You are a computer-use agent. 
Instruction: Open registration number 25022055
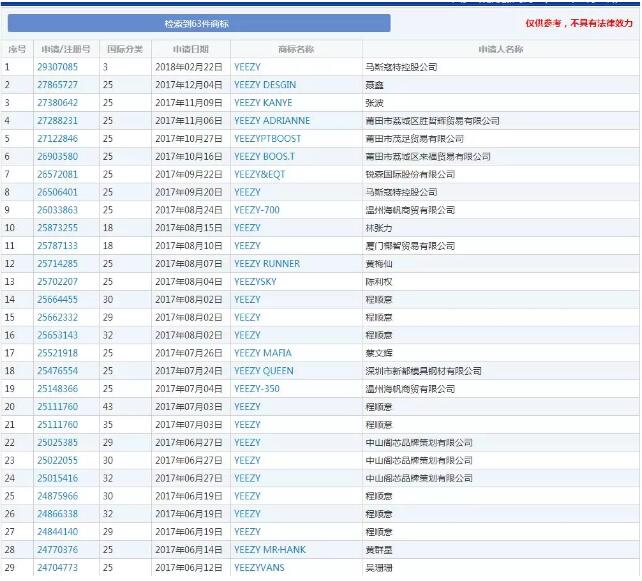[x=57, y=461]
